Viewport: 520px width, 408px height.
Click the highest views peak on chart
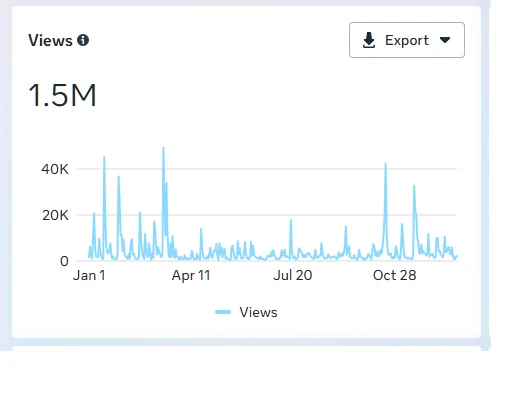[163, 148]
